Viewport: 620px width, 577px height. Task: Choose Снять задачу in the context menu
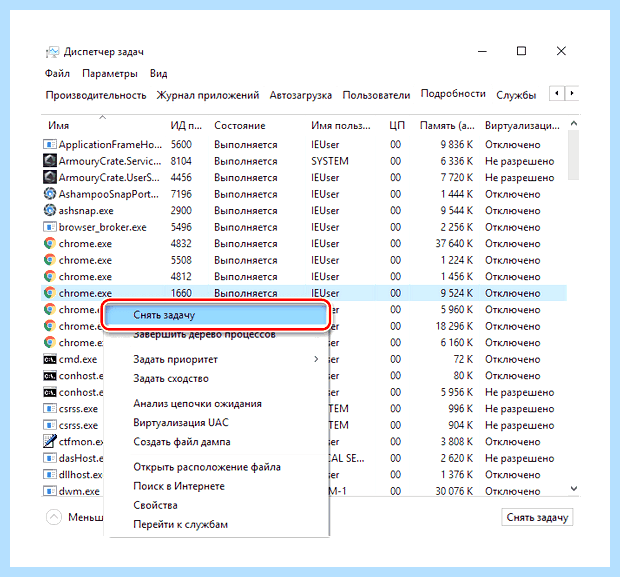coord(215,315)
